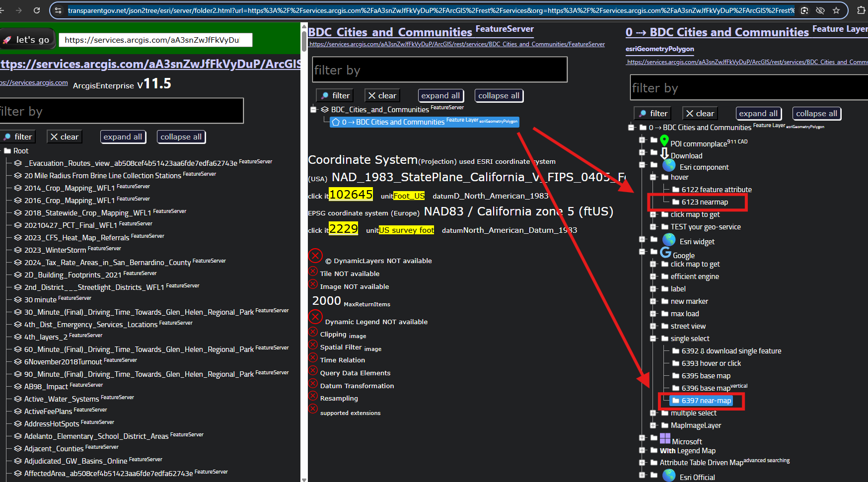Bookmark this page with the star icon
The image size is (868, 482).
836,10
